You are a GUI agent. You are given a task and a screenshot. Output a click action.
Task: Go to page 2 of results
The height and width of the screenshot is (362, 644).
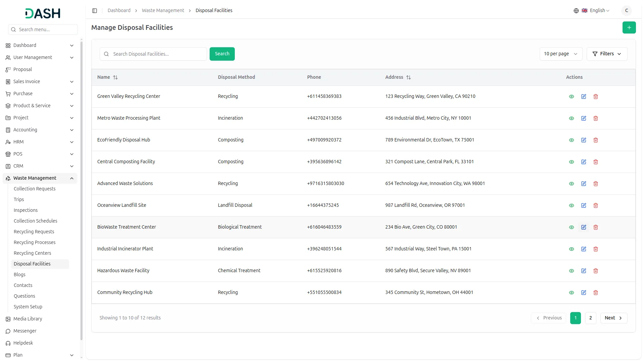pyautogui.click(x=590, y=318)
